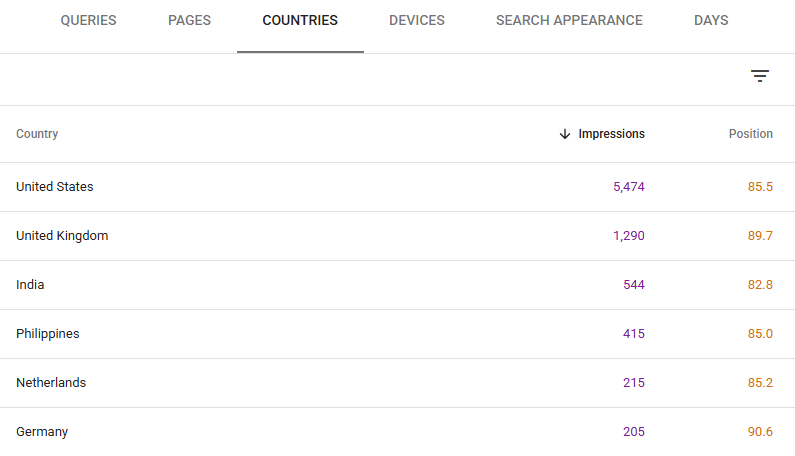795x456 pixels.
Task: Open the Devices tab
Action: (417, 20)
